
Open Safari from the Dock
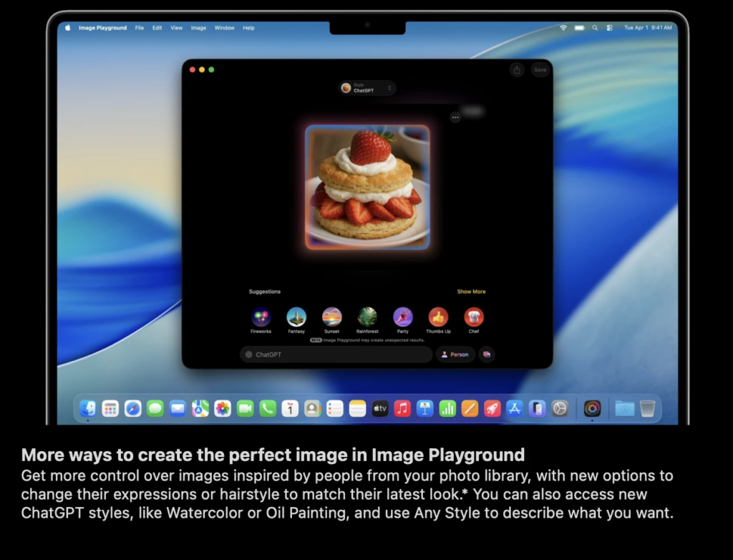132,408
